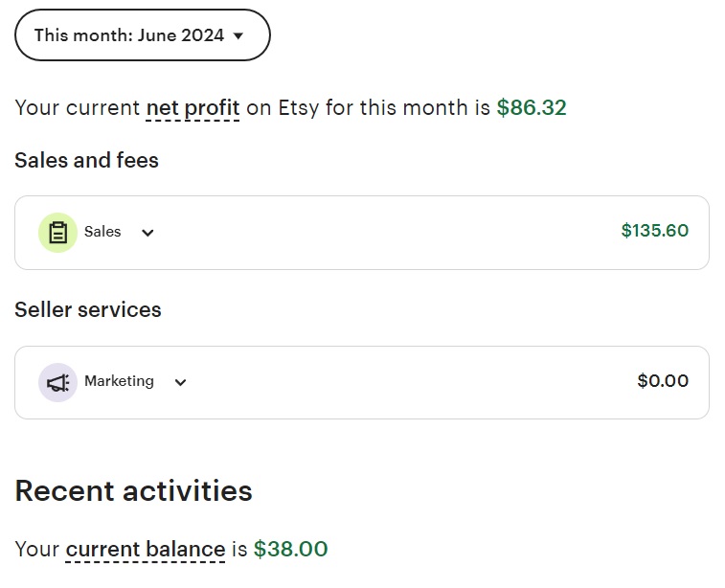Image resolution: width=725 pixels, height=588 pixels.
Task: Click the underlined "current balance" term
Action: (145, 550)
